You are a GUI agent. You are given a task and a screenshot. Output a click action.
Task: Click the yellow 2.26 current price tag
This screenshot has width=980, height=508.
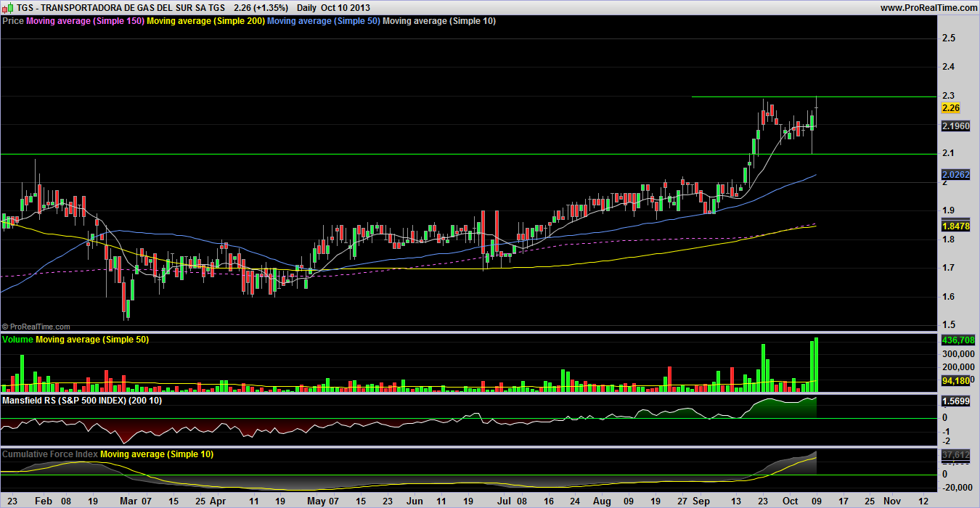coord(951,108)
